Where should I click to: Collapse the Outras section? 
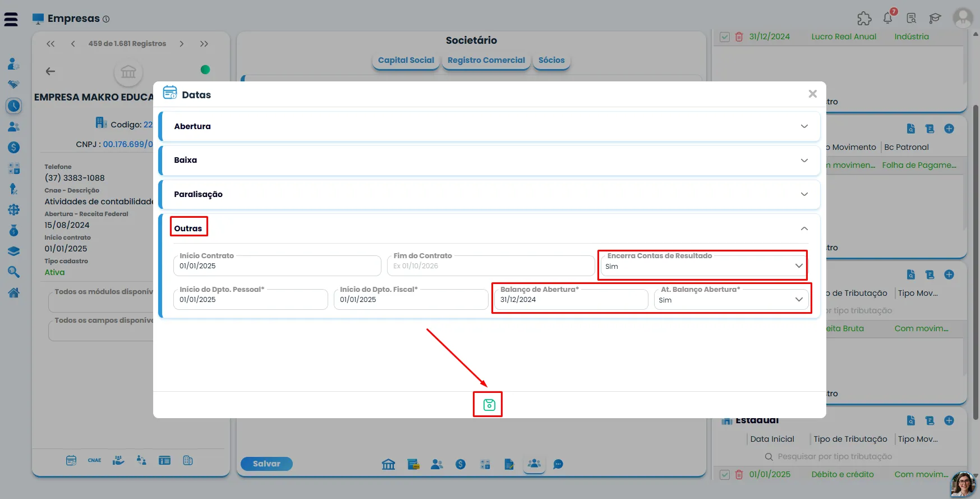tap(804, 228)
